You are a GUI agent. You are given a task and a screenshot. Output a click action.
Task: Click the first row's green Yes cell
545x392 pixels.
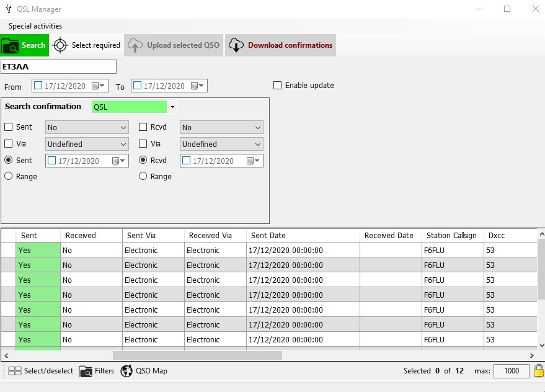[38, 250]
